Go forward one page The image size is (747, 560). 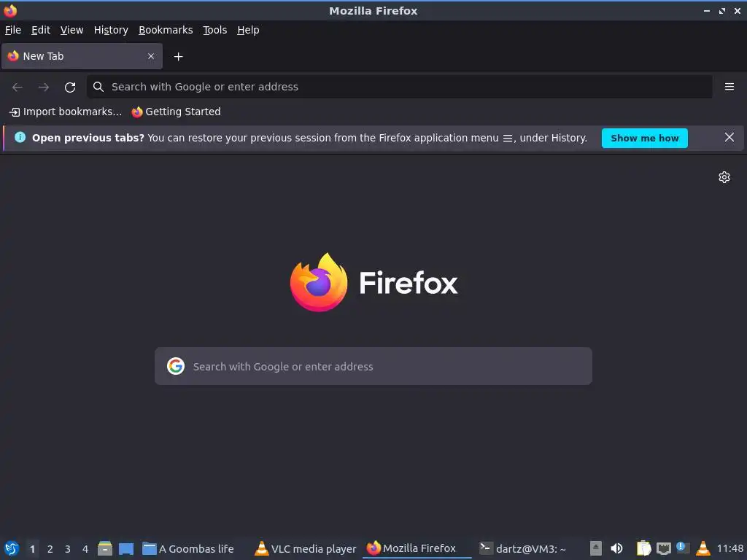43,87
